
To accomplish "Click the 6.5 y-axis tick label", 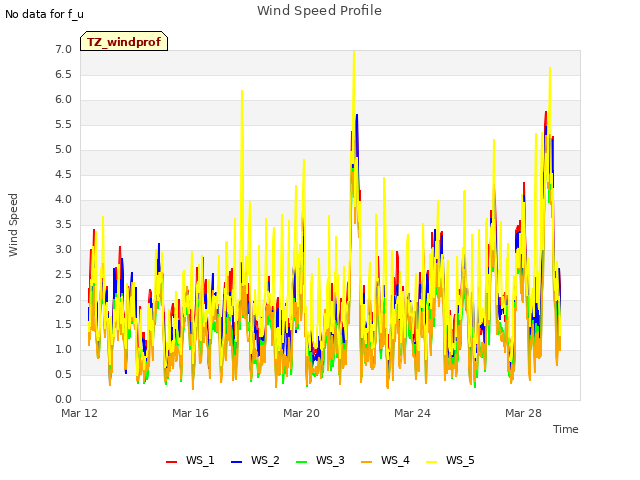I will click(x=63, y=75).
